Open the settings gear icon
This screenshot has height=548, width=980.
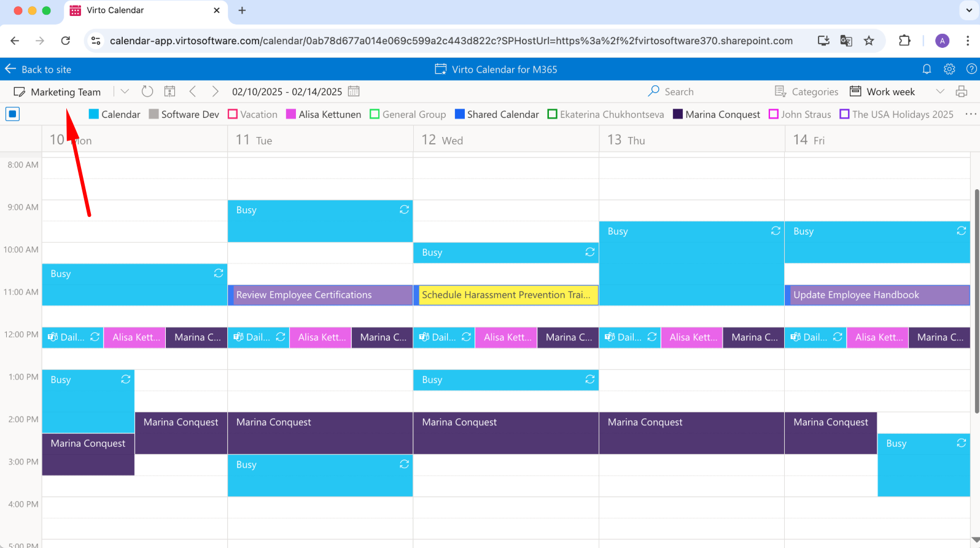(x=949, y=69)
